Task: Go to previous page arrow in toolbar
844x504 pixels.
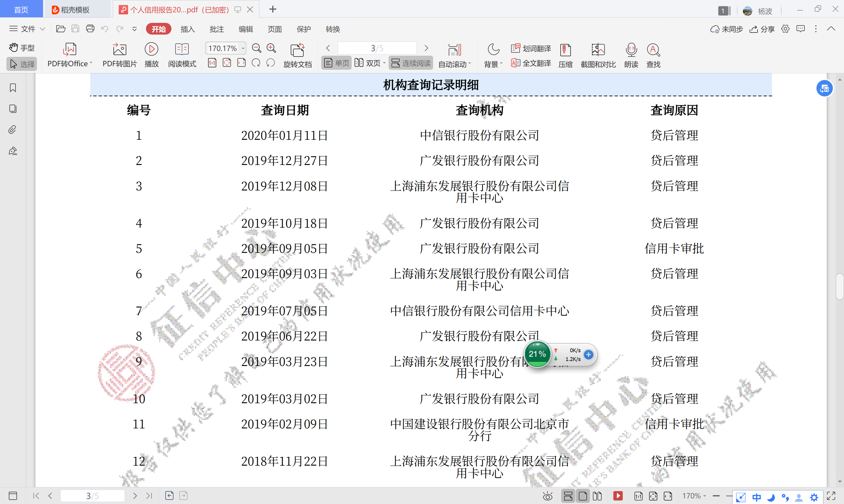Action: 328,48
